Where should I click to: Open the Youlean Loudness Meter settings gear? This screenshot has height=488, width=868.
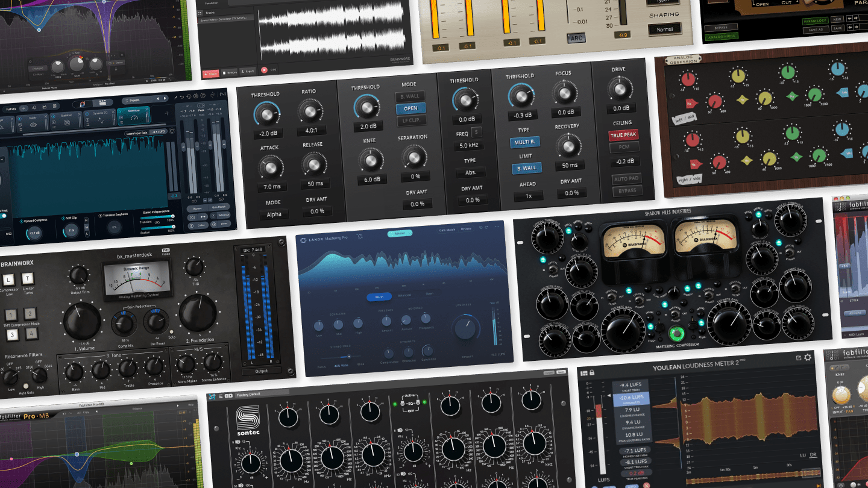pyautogui.click(x=807, y=357)
